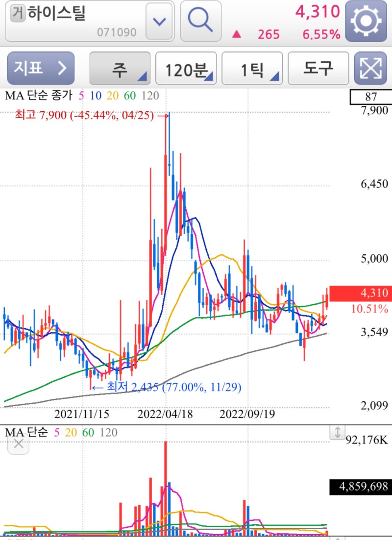Tap the 3,549 price axis label
The image size is (392, 540).
(374, 332)
